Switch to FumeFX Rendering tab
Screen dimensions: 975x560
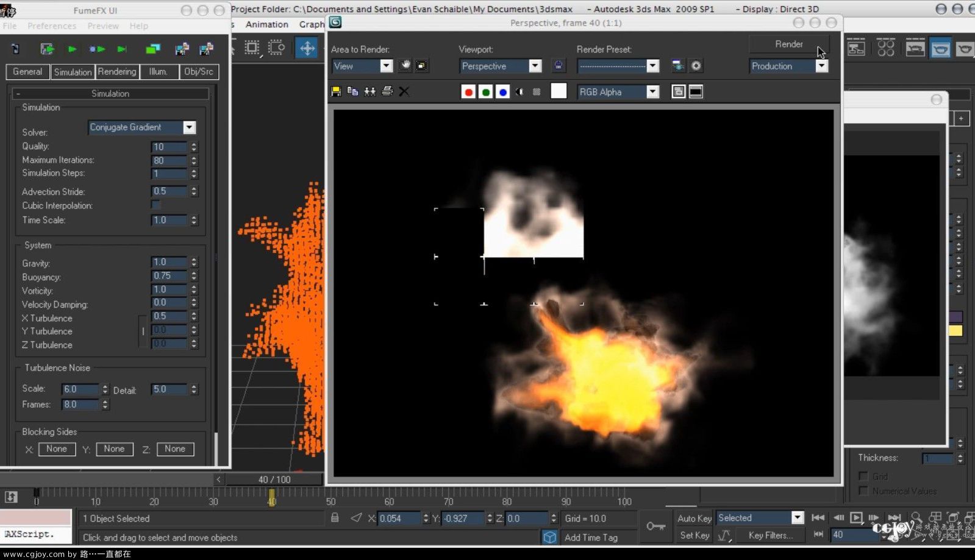pyautogui.click(x=117, y=71)
